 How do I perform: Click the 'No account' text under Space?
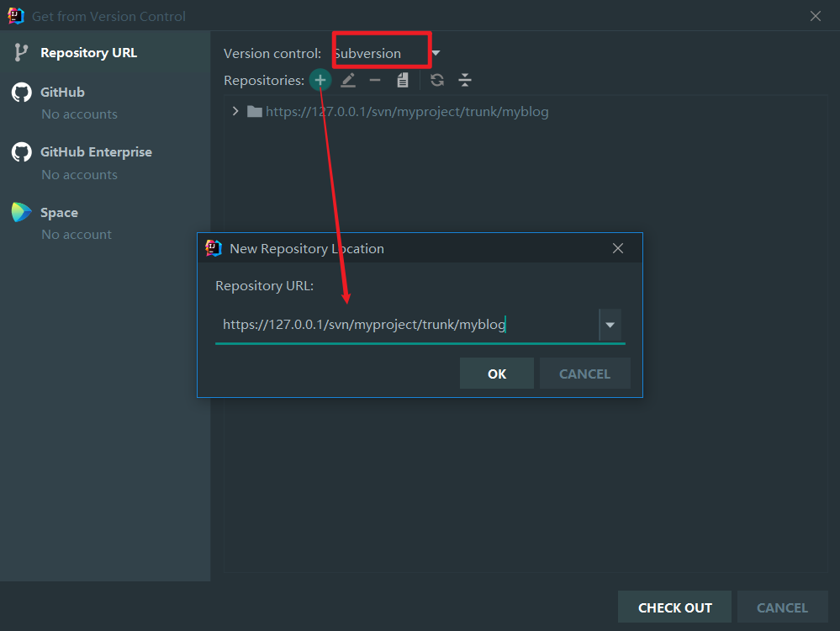77,234
